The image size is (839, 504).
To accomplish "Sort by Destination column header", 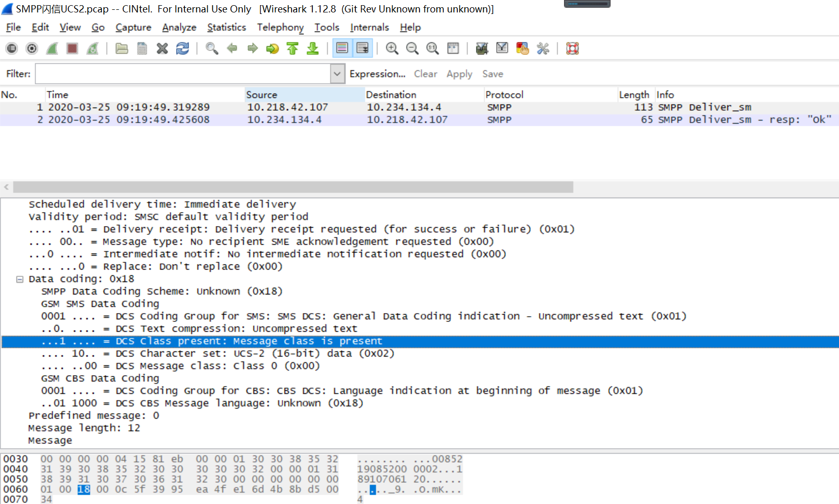I will click(x=424, y=95).
